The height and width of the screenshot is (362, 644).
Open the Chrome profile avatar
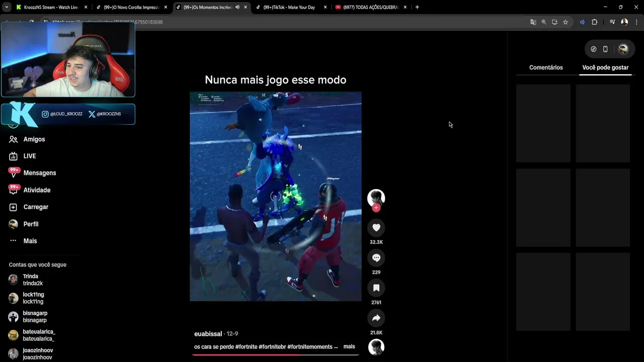624,22
